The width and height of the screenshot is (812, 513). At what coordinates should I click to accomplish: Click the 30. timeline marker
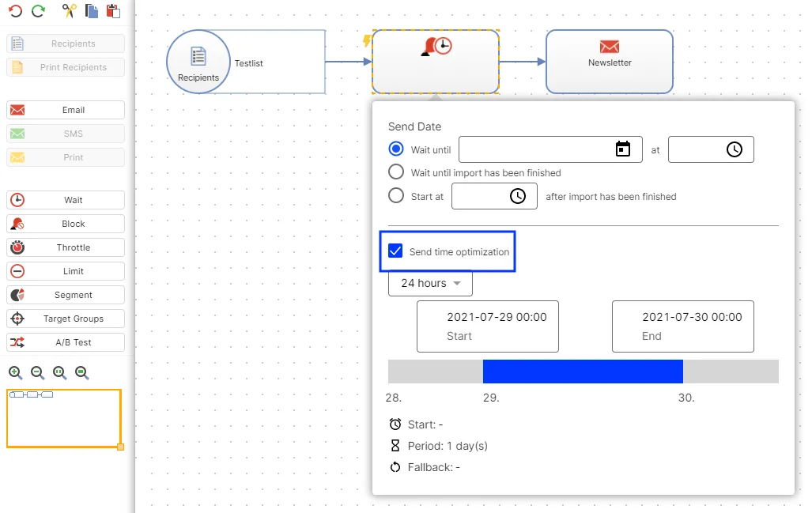pyautogui.click(x=686, y=398)
